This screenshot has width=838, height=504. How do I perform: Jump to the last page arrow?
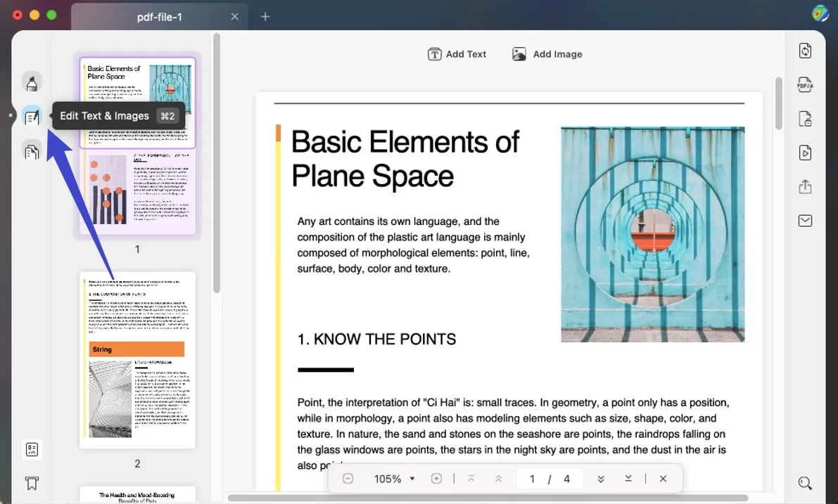(628, 479)
